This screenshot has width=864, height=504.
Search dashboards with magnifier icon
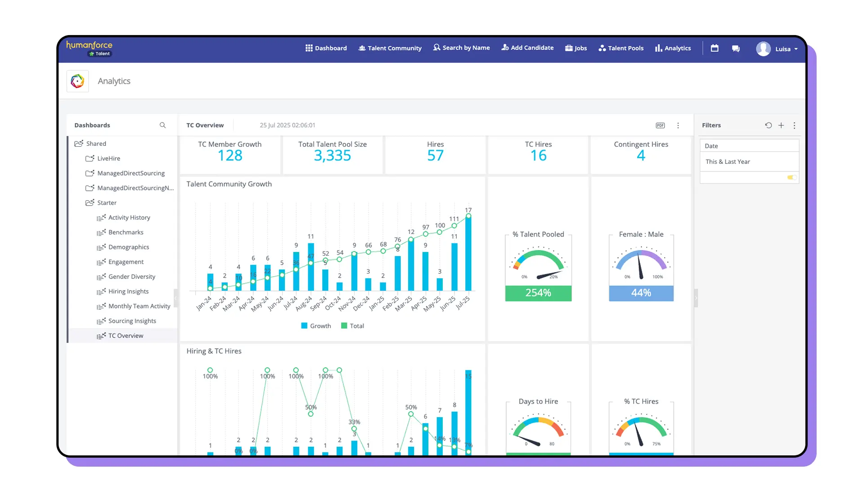(x=162, y=125)
